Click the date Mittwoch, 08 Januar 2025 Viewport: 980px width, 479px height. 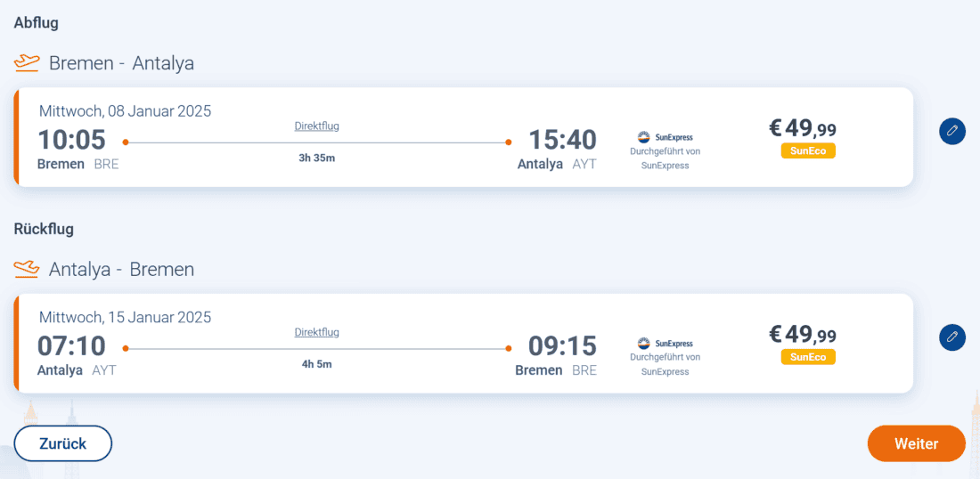click(126, 111)
